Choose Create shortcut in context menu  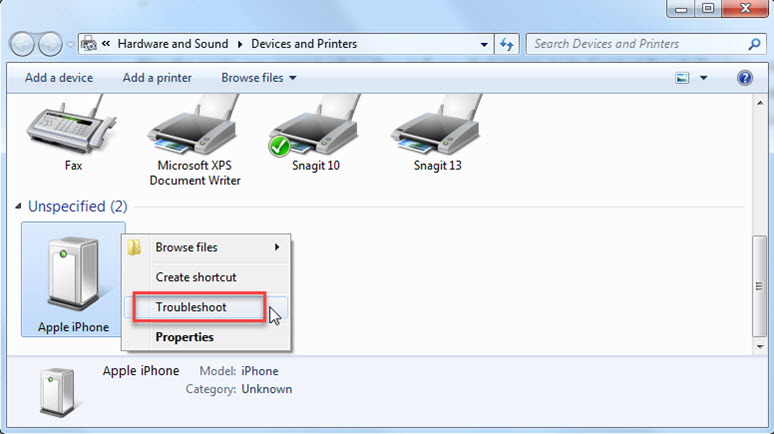pos(206,277)
